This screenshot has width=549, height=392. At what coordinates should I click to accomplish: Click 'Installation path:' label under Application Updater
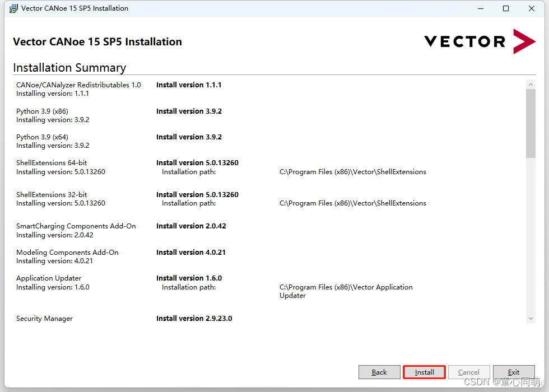point(189,287)
